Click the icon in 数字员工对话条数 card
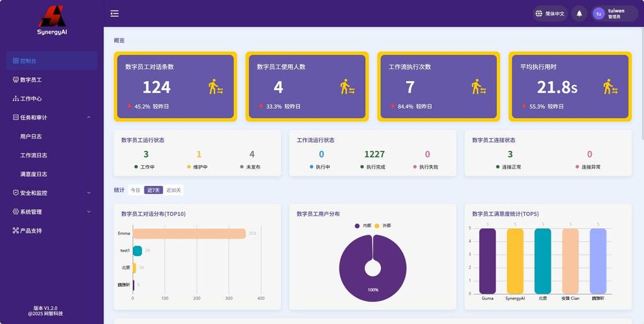The image size is (644, 324). point(216,87)
